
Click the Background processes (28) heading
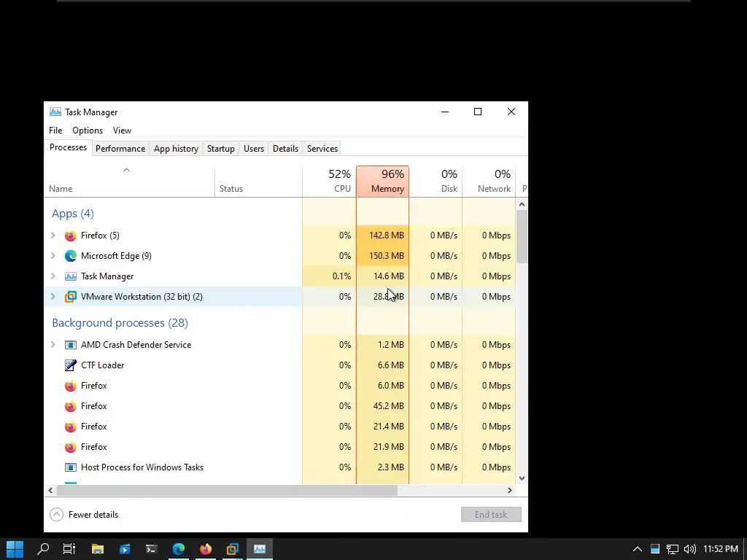tap(120, 323)
